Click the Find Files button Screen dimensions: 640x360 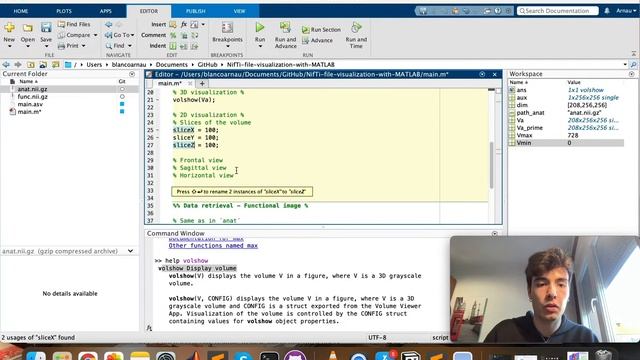(x=74, y=24)
